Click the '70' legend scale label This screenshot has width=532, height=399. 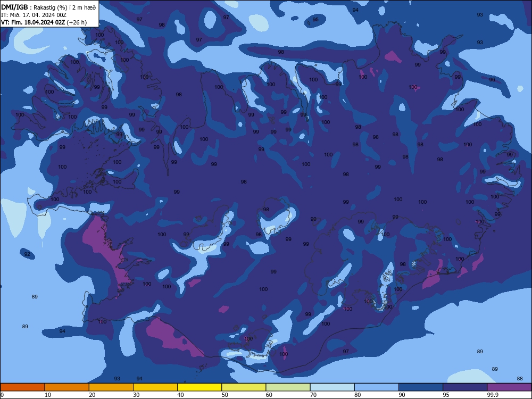(x=313, y=395)
